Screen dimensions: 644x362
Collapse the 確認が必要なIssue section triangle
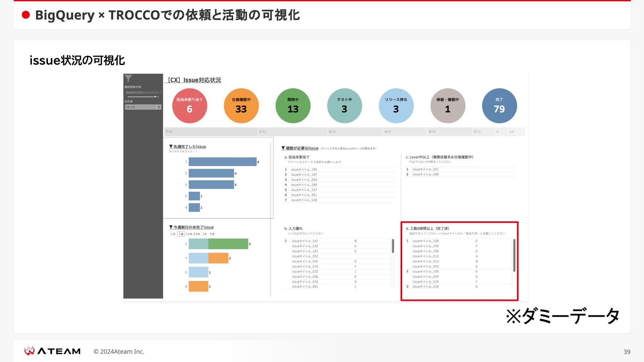point(283,148)
